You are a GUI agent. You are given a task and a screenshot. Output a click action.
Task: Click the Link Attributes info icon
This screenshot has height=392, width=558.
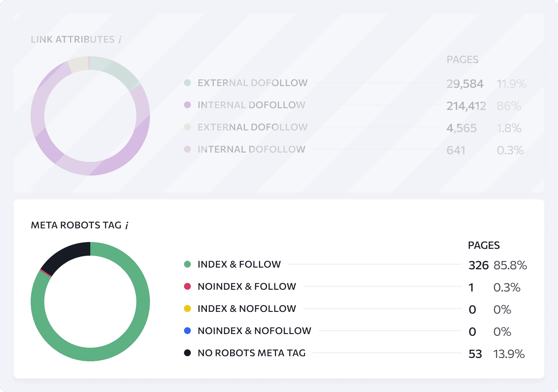tap(120, 40)
